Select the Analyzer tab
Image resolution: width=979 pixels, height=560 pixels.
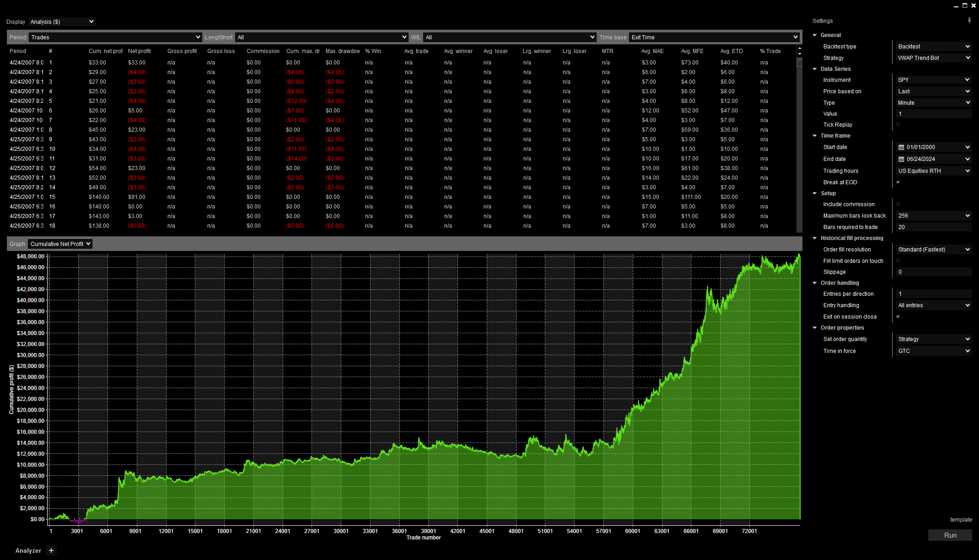click(28, 550)
